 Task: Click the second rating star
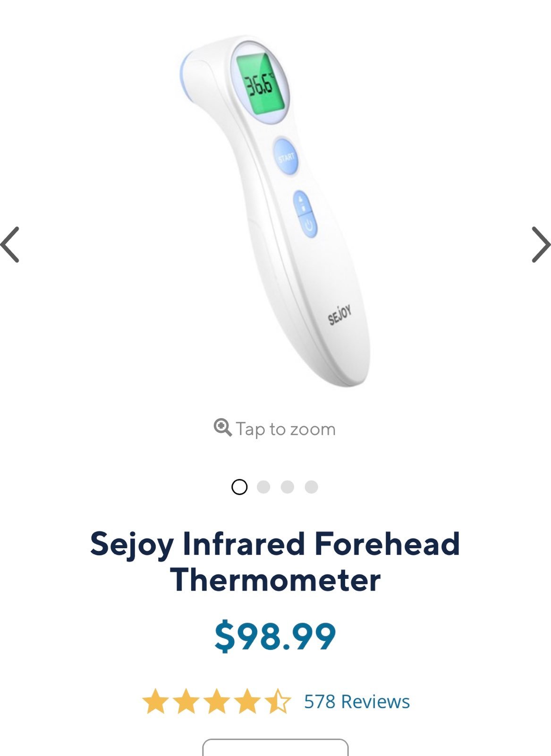pyautogui.click(x=186, y=701)
